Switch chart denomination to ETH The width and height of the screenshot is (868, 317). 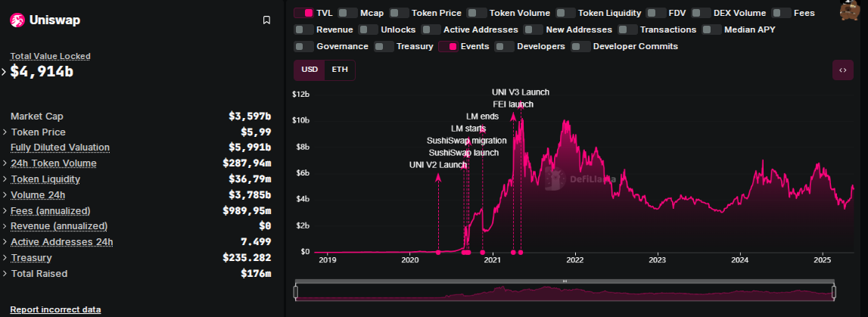(340, 70)
